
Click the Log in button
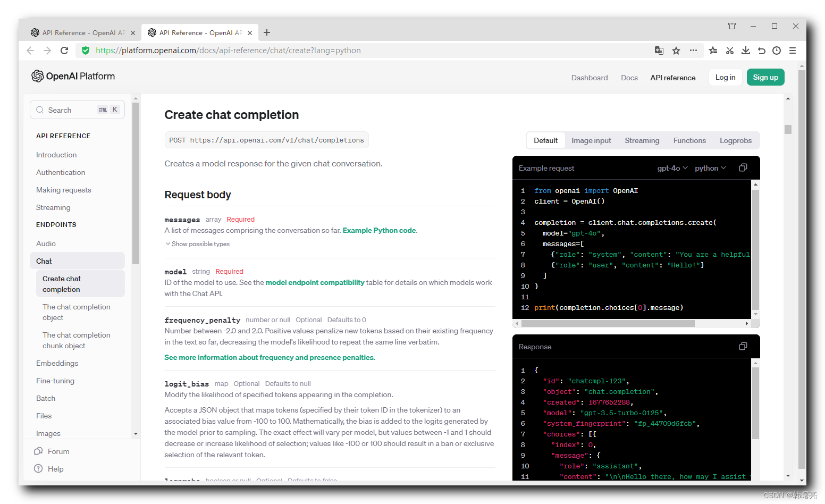coord(725,77)
